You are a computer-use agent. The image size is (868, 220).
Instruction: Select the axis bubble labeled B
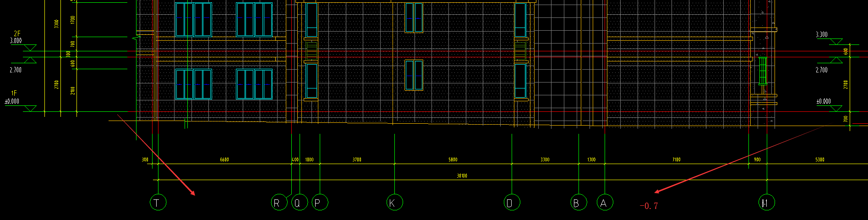click(x=579, y=202)
